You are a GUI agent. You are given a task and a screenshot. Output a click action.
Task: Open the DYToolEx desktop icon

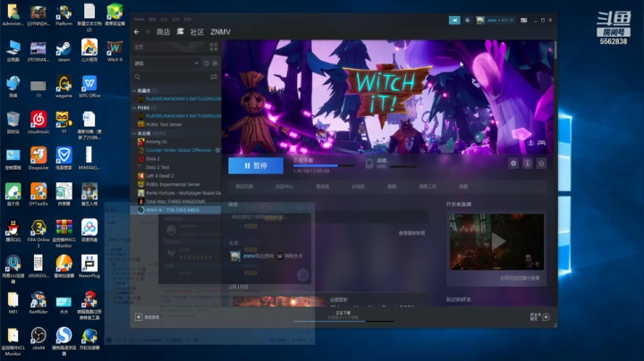point(38,195)
